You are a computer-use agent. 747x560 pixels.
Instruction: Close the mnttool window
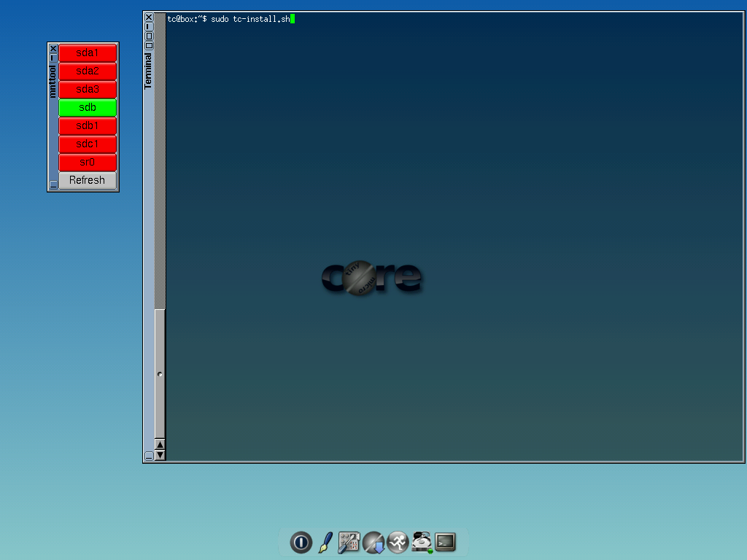click(x=53, y=49)
